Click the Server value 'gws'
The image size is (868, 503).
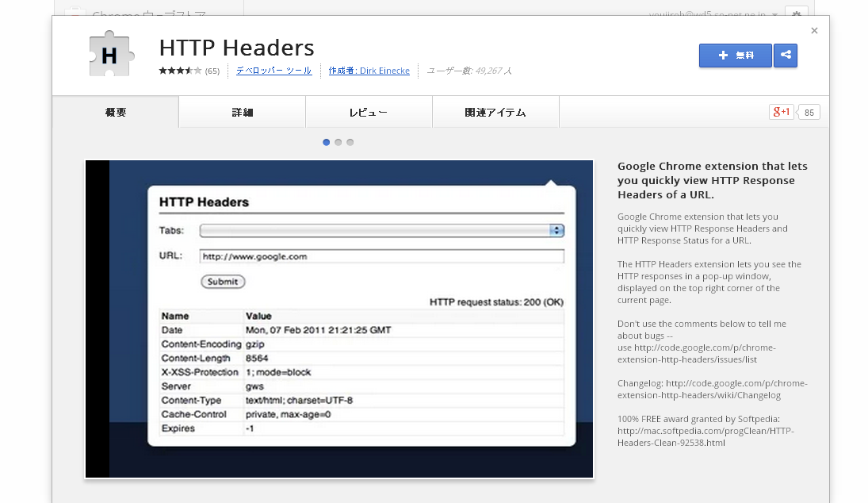pos(254,386)
